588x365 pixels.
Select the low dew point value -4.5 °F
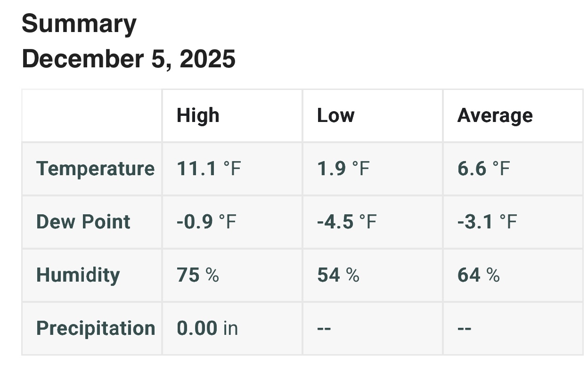pos(346,222)
